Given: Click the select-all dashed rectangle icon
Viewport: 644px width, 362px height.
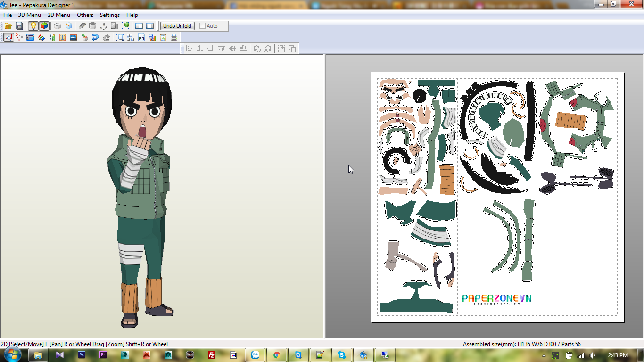Looking at the screenshot, I should [x=120, y=37].
